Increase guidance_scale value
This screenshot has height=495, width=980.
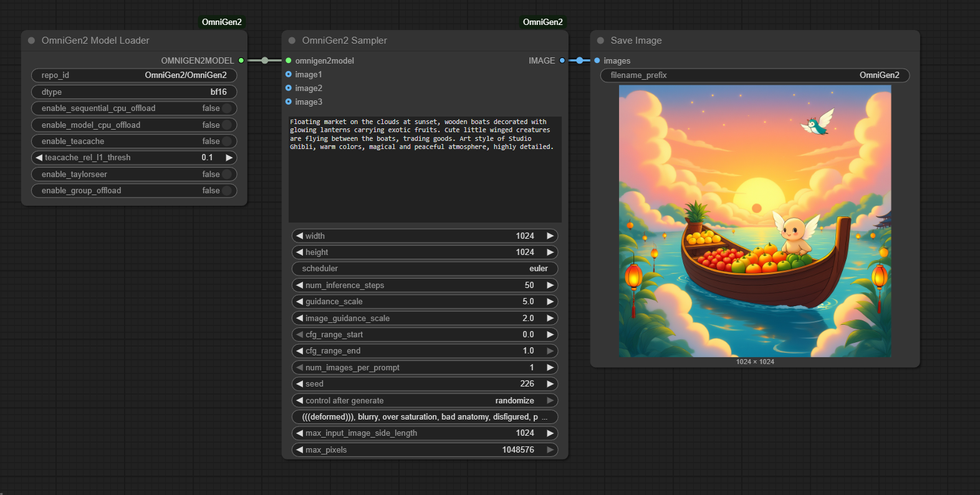coord(550,301)
